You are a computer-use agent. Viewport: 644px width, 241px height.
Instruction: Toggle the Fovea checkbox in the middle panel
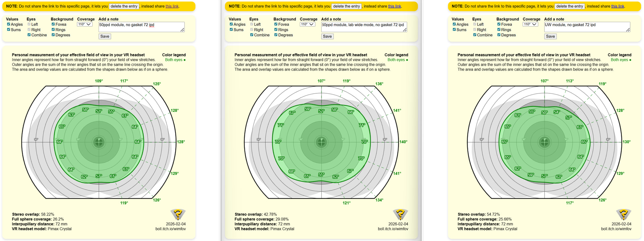276,24
